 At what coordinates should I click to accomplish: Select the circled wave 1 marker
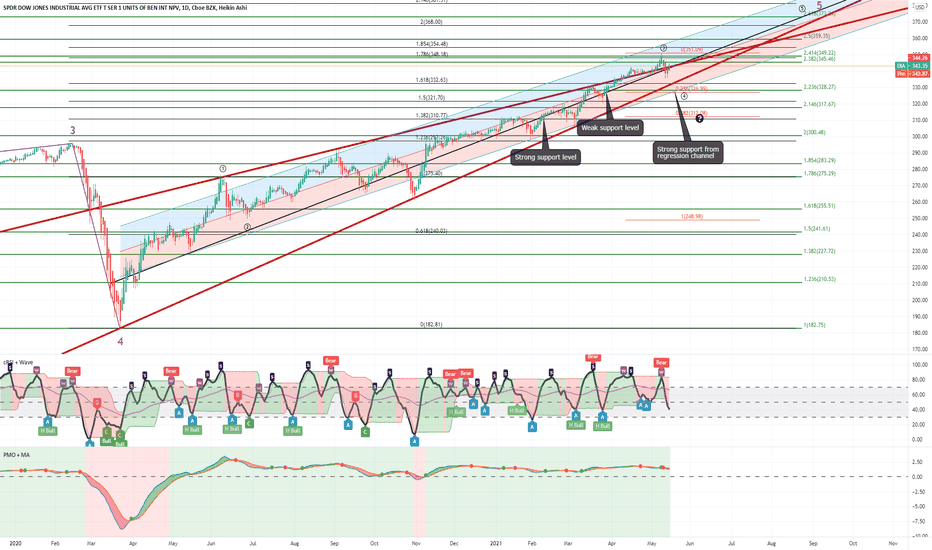[x=223, y=169]
